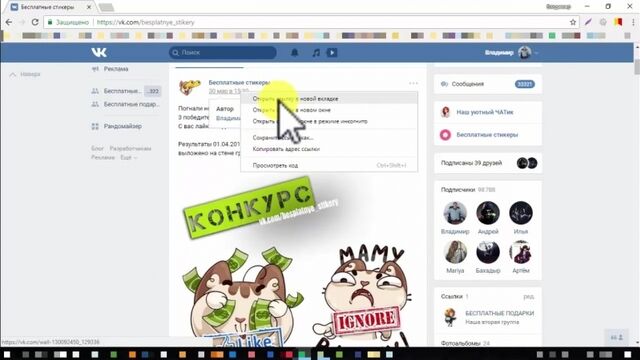Image resolution: width=640 pixels, height=360 pixels.
Task: Expand the 'Ещё' footer dropdown
Action: [x=129, y=158]
